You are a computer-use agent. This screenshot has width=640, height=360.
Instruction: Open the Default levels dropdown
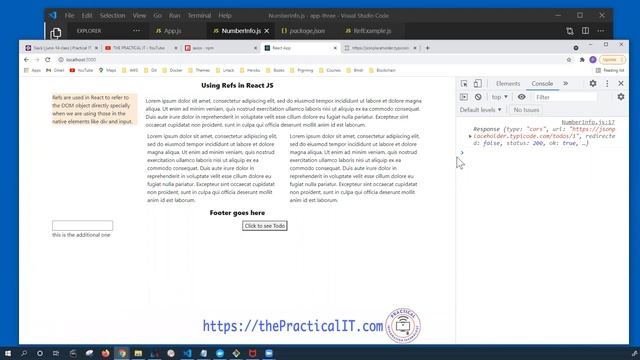(480, 110)
